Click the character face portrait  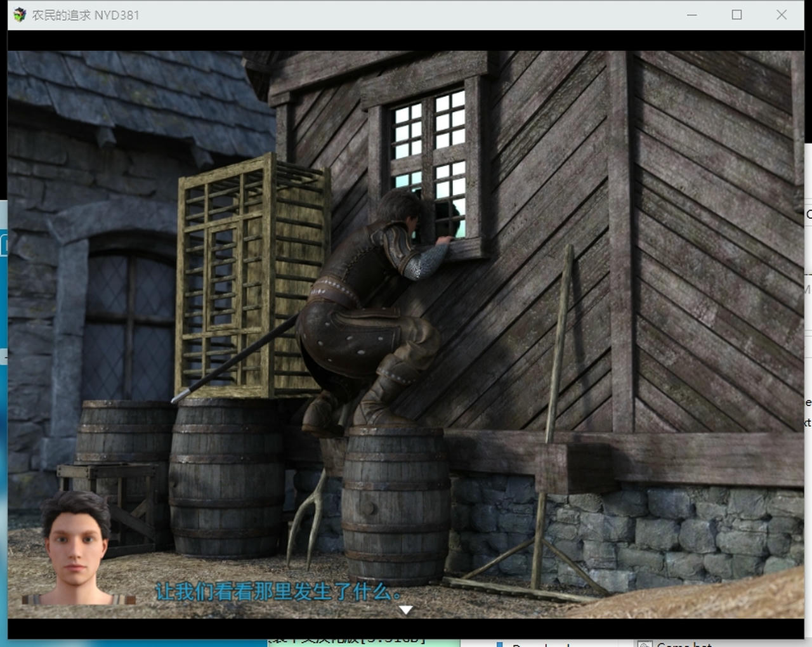(x=76, y=549)
